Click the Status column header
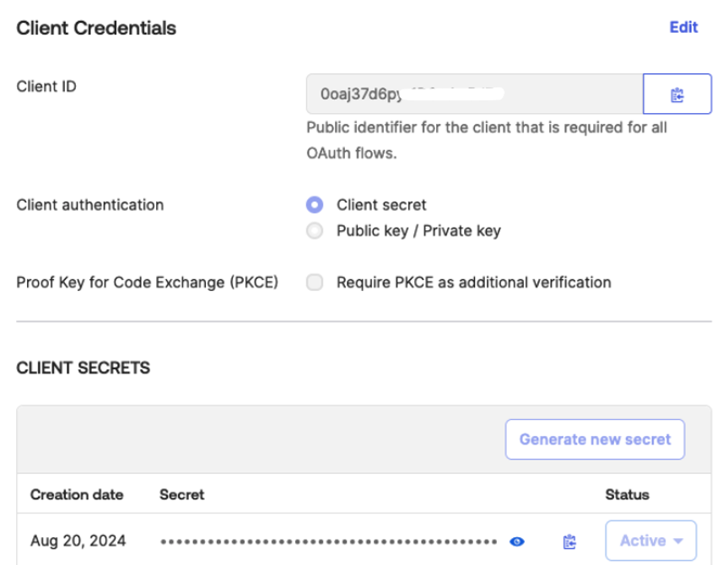 click(x=627, y=494)
